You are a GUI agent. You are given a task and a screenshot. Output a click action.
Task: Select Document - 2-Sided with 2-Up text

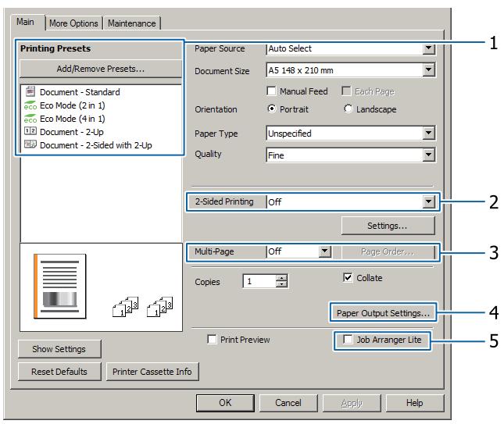click(96, 145)
